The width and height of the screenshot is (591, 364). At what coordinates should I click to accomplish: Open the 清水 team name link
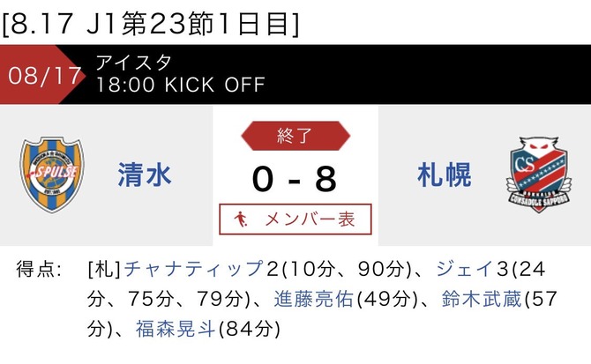click(145, 175)
